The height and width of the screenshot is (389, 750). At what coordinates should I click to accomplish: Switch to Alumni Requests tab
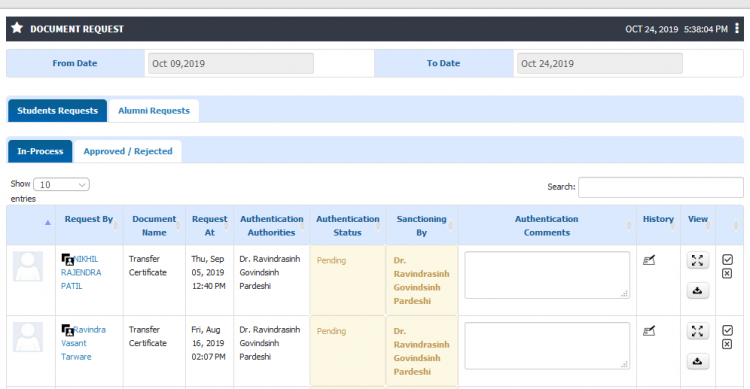[x=154, y=111]
